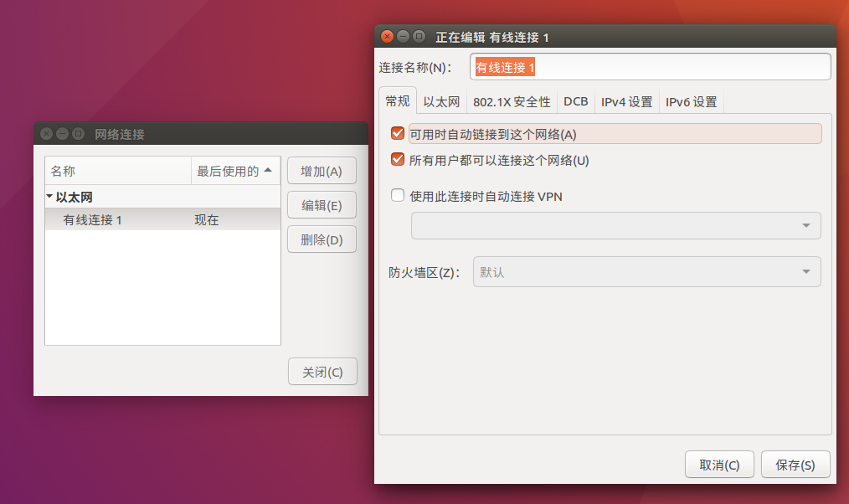Maximize the 正在编辑 有线连接 1 window
The image size is (849, 504).
coord(419,36)
